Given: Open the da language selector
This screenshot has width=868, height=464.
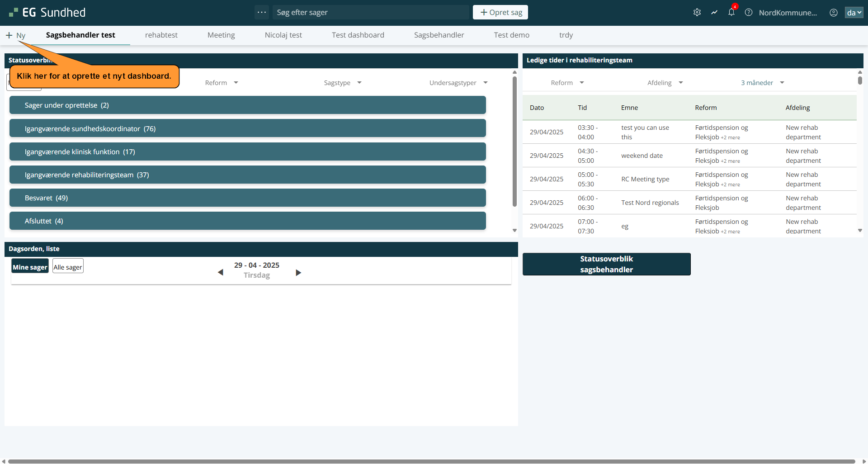Looking at the screenshot, I should (854, 13).
